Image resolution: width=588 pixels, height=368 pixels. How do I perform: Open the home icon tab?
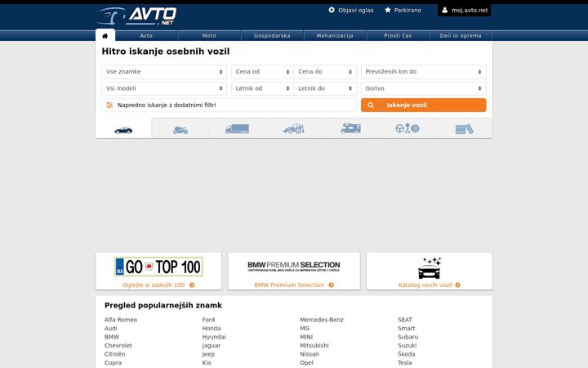click(105, 36)
